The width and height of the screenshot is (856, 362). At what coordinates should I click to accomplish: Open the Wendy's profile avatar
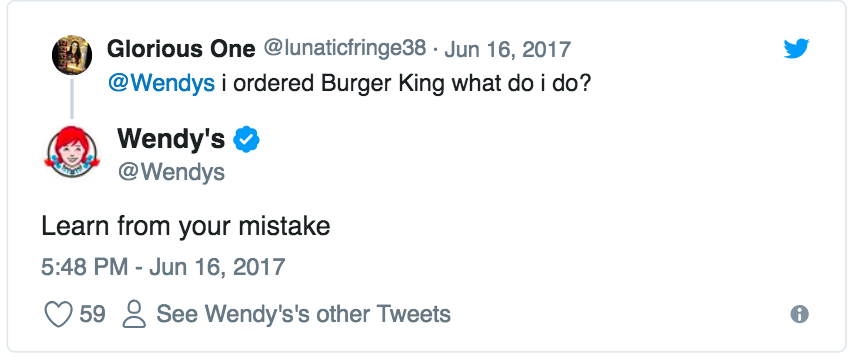coord(72,151)
